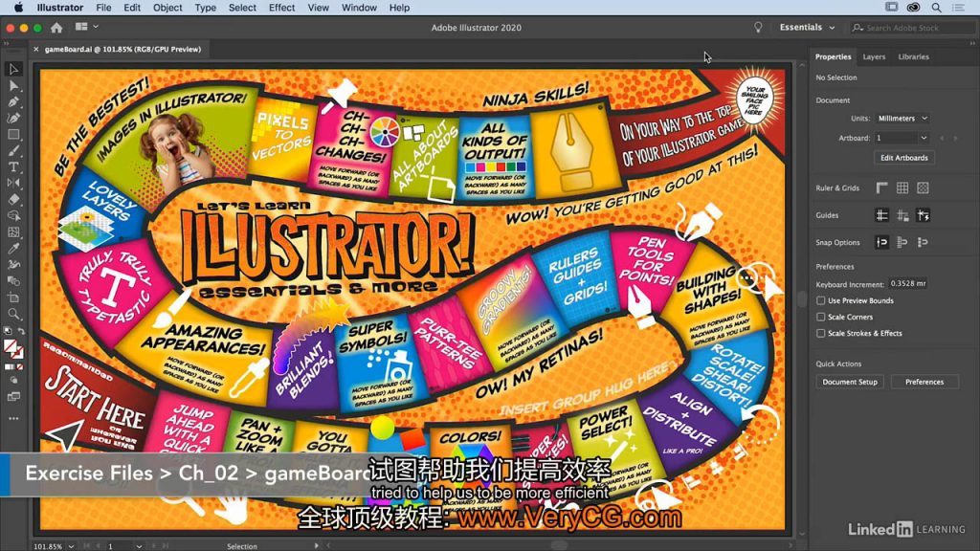Open the Edit Toolbar three dots
Viewport: 980px width, 551px height.
13,419
